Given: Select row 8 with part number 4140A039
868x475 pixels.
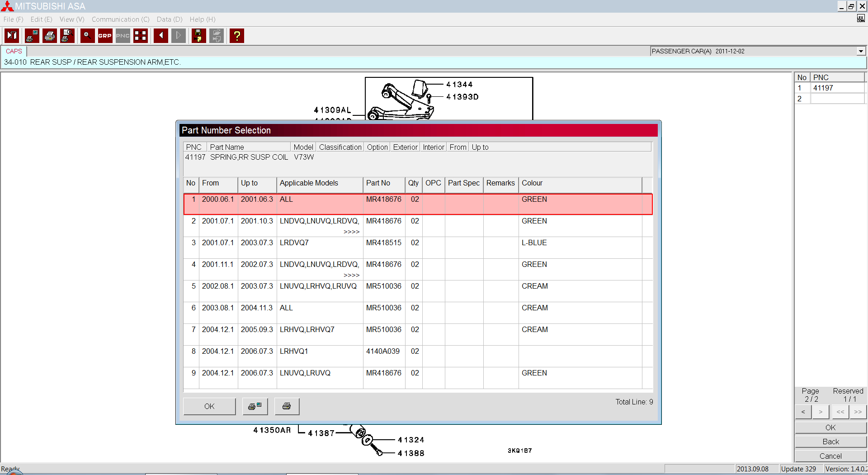Looking at the screenshot, I should click(x=382, y=351).
